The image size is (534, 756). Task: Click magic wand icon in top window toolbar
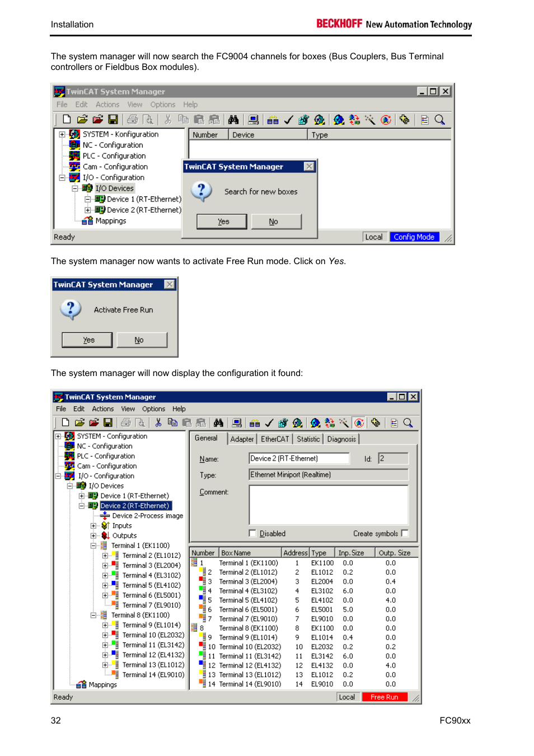(370, 120)
